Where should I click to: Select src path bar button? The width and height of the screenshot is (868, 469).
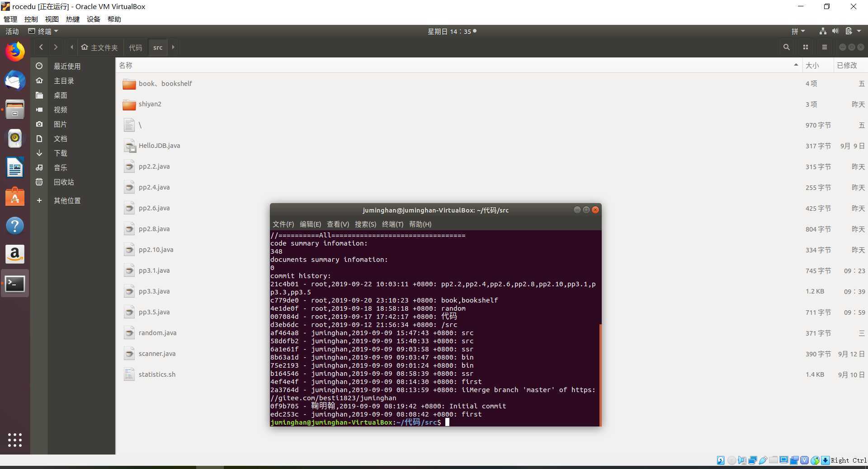click(158, 47)
